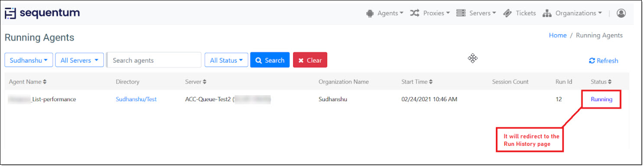Image resolution: width=644 pixels, height=167 pixels.
Task: Open the All Status filter dropdown
Action: (x=226, y=60)
